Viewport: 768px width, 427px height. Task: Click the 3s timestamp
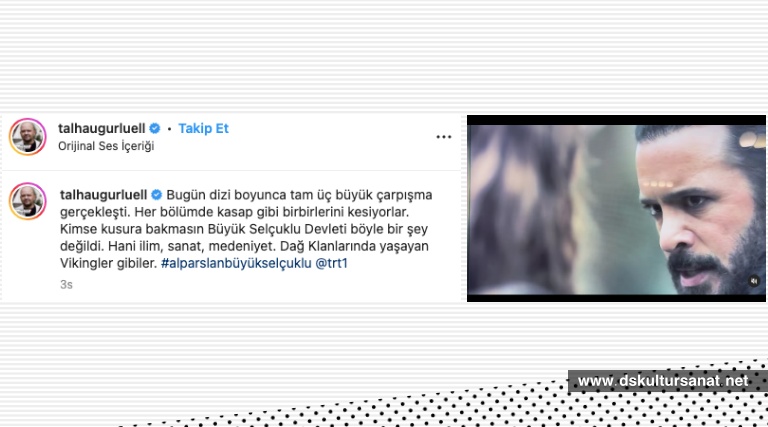click(66, 285)
